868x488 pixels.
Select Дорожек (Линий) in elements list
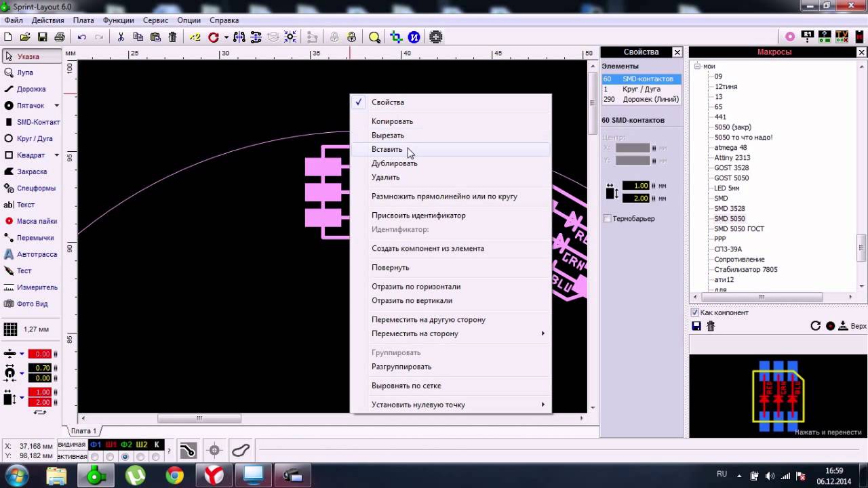coord(641,99)
